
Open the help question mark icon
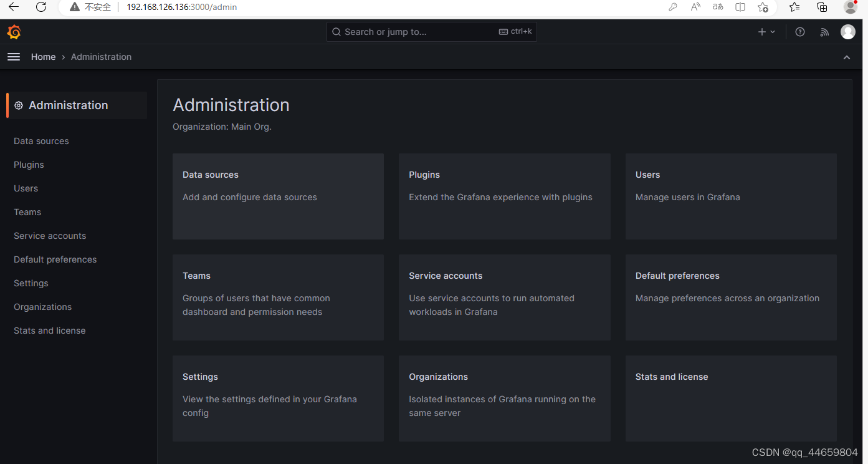[x=800, y=32]
